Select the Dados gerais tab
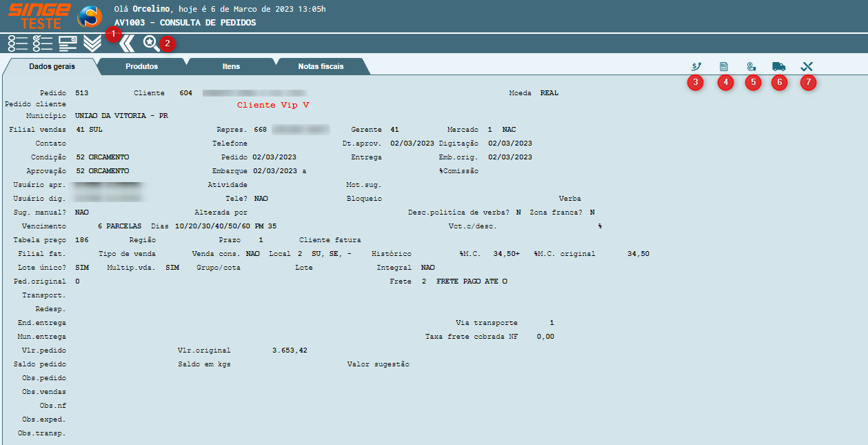This screenshot has height=445, width=868. coord(52,66)
